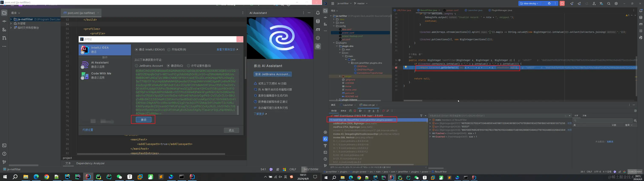Expand l2cached variable in debugger
The width and height of the screenshot is (644, 181).
pyautogui.click(x=430, y=137)
